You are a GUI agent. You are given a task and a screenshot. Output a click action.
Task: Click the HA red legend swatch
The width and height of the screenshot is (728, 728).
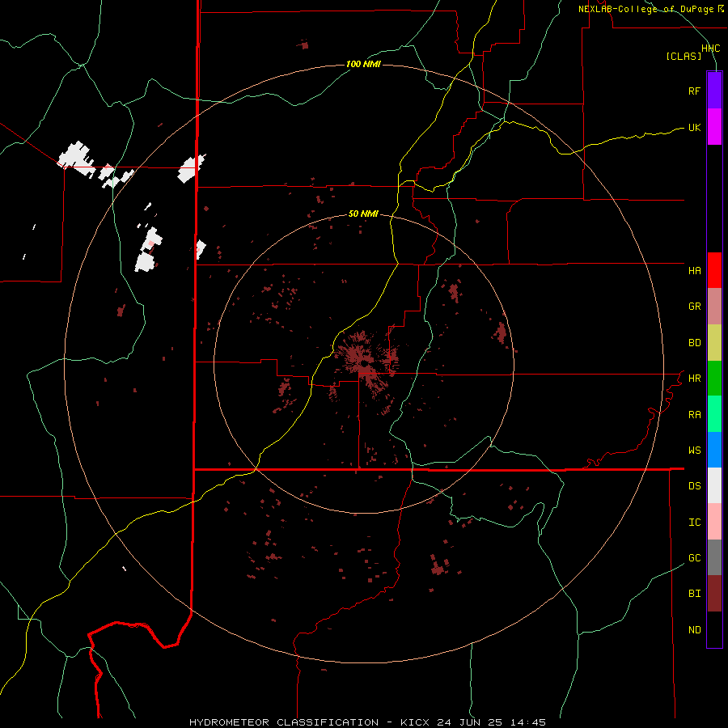714,270
